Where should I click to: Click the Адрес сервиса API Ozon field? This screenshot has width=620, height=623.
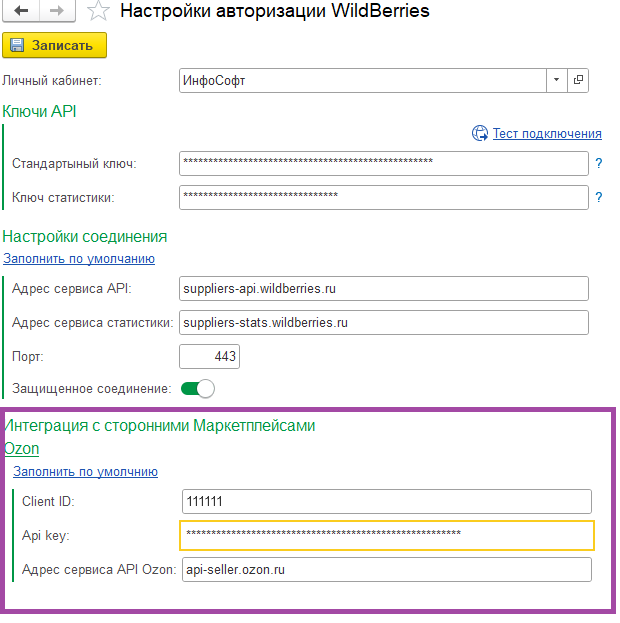pos(387,570)
